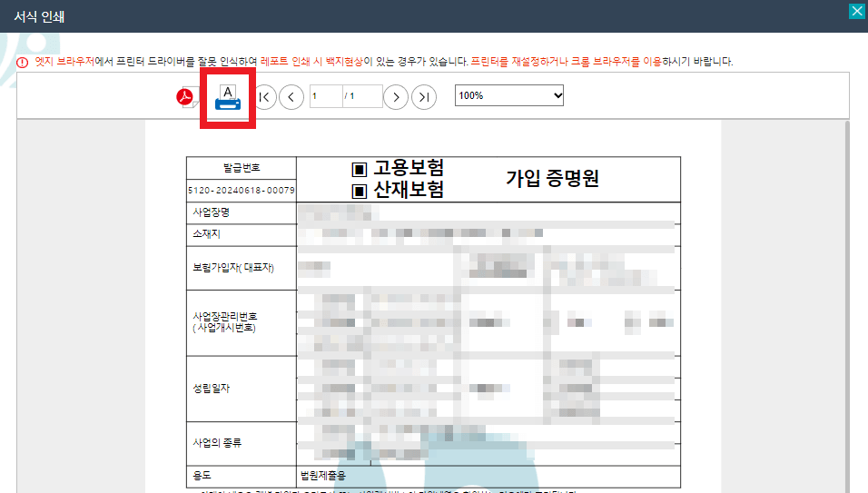Click the red warning notice icon
868x493 pixels.
22,63
